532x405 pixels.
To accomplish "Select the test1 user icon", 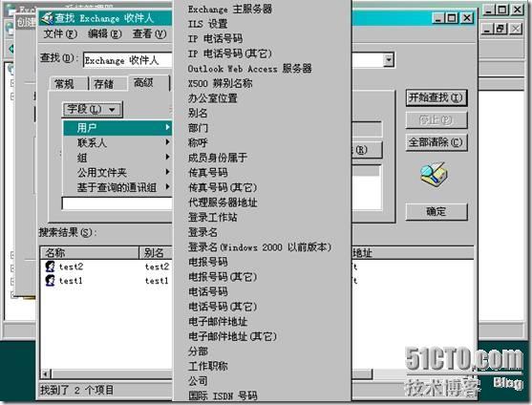I will point(51,281).
